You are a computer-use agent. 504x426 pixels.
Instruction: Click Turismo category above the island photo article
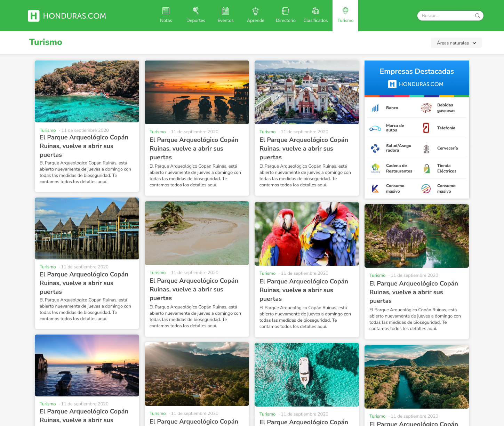click(x=48, y=130)
